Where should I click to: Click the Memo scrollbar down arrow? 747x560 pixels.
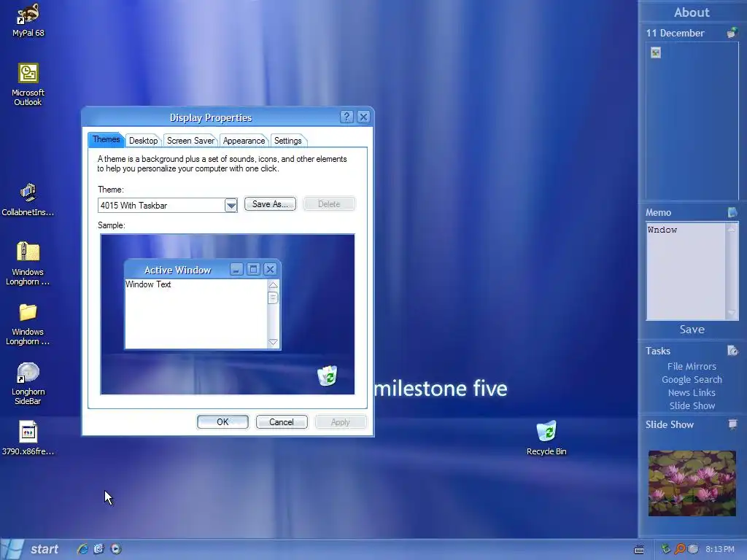click(x=731, y=313)
